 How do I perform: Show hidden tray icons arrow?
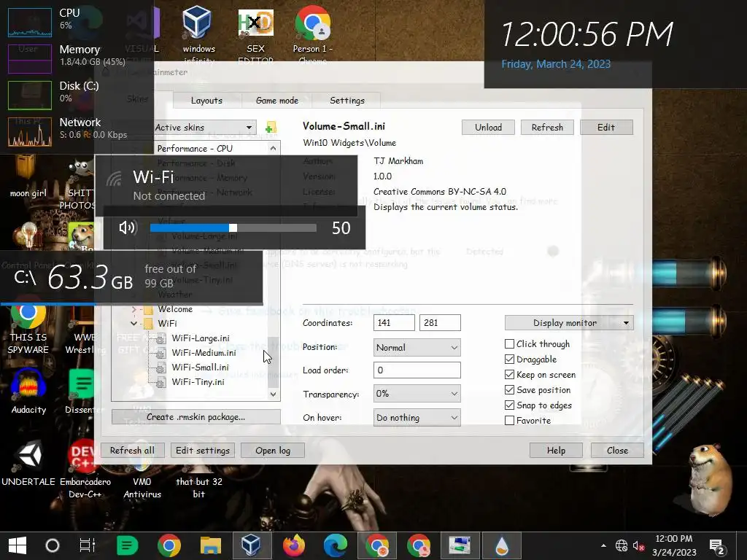pyautogui.click(x=603, y=545)
